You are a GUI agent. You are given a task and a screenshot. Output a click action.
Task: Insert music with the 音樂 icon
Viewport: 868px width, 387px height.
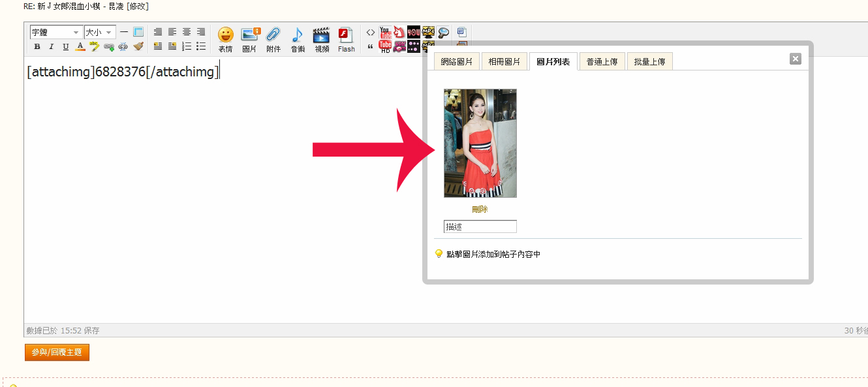coord(298,39)
